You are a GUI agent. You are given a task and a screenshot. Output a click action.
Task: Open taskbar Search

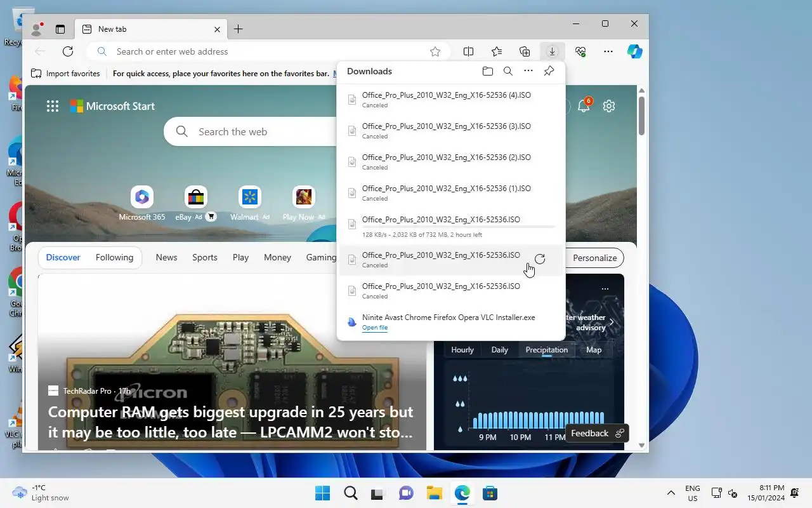pos(351,493)
